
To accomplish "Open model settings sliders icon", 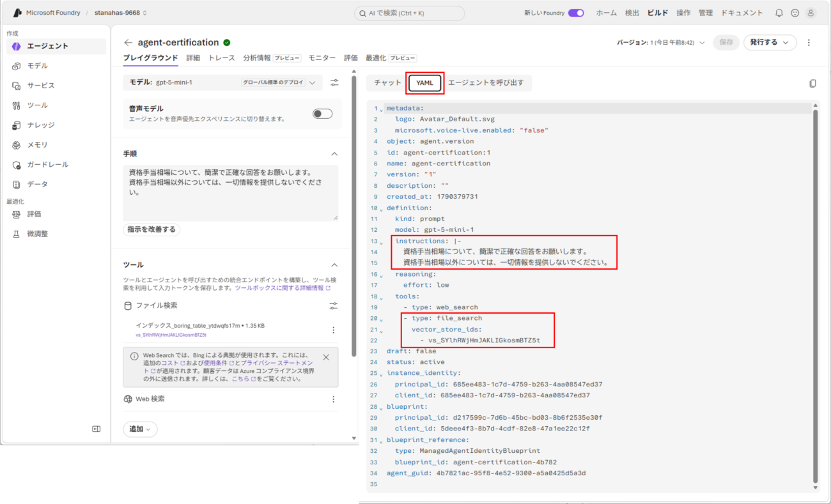I will 334,82.
